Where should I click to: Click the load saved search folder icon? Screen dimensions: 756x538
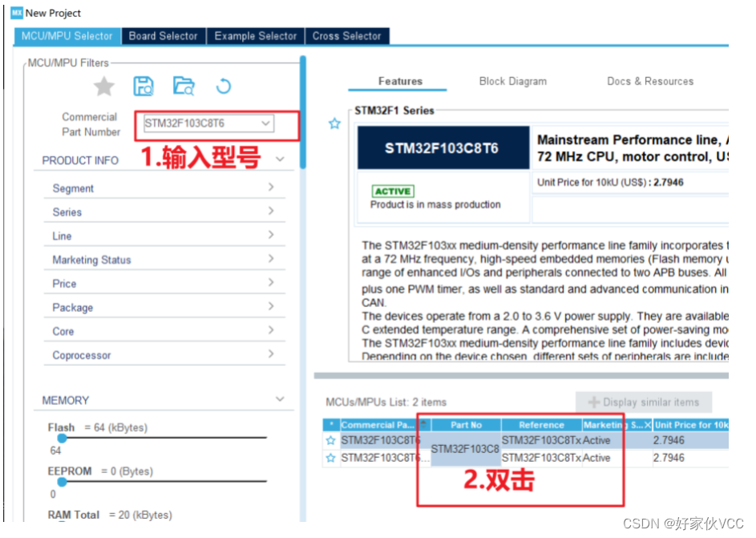click(x=184, y=87)
